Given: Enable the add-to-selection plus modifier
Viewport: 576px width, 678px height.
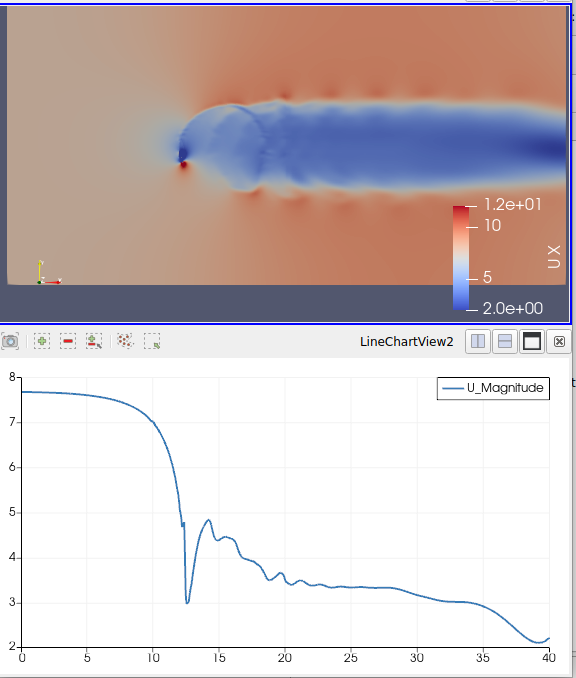Looking at the screenshot, I should 42,341.
